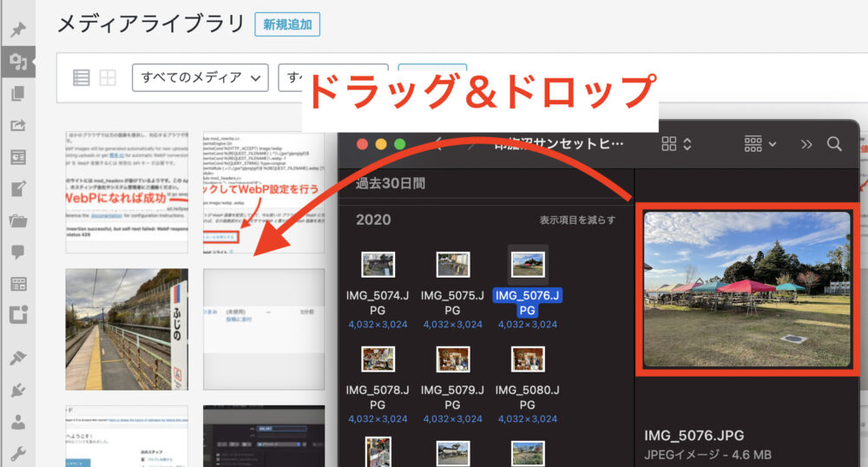This screenshot has width=868, height=467.
Task: Open the Tools wrench icon in sidebar
Action: 17,454
